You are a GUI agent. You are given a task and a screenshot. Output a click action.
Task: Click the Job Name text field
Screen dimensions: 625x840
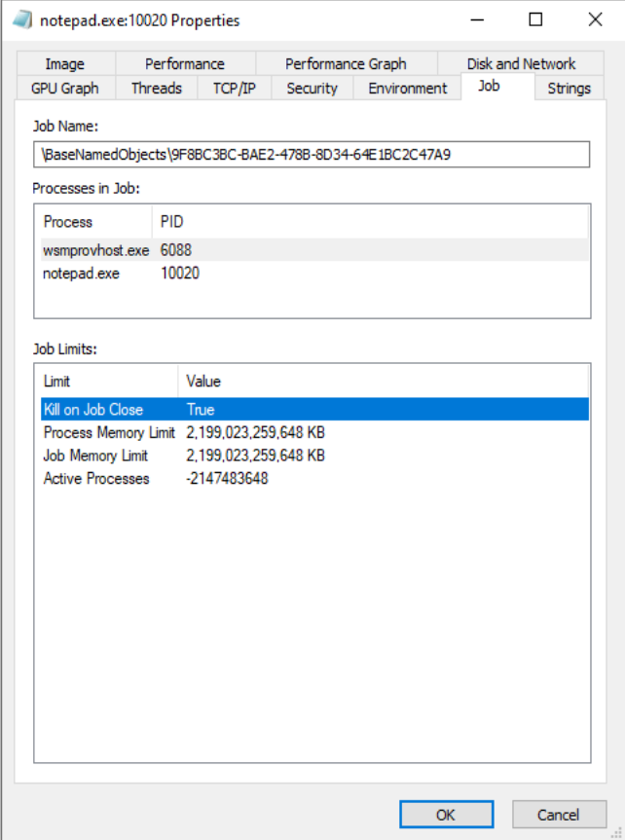pyautogui.click(x=312, y=155)
